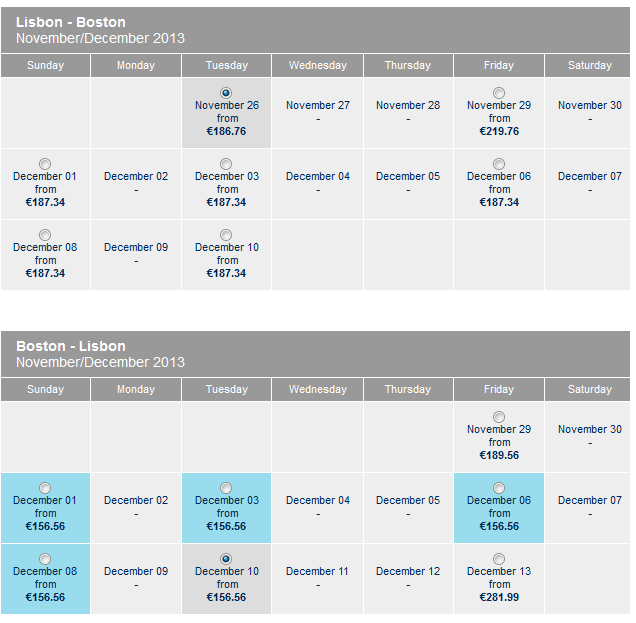Select December 10 Boston-Lisbon return radio
The height and width of the screenshot is (623, 636).
coord(226,559)
